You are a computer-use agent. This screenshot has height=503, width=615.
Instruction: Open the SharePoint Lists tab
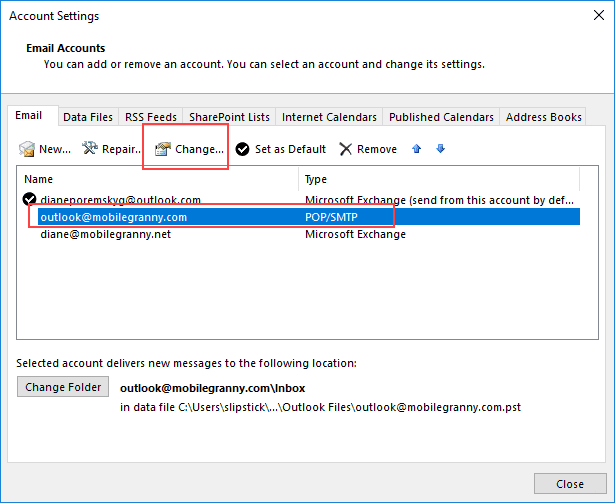click(x=229, y=117)
